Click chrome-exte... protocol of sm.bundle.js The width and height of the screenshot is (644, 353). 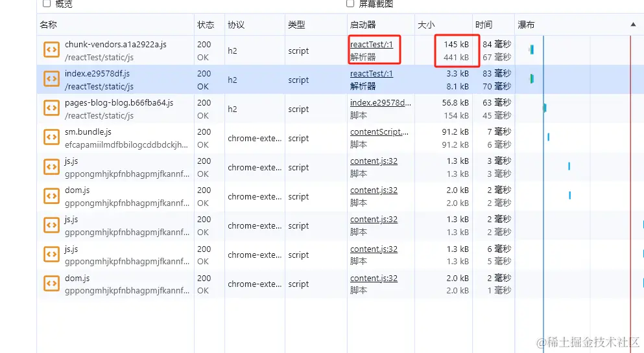coord(255,138)
